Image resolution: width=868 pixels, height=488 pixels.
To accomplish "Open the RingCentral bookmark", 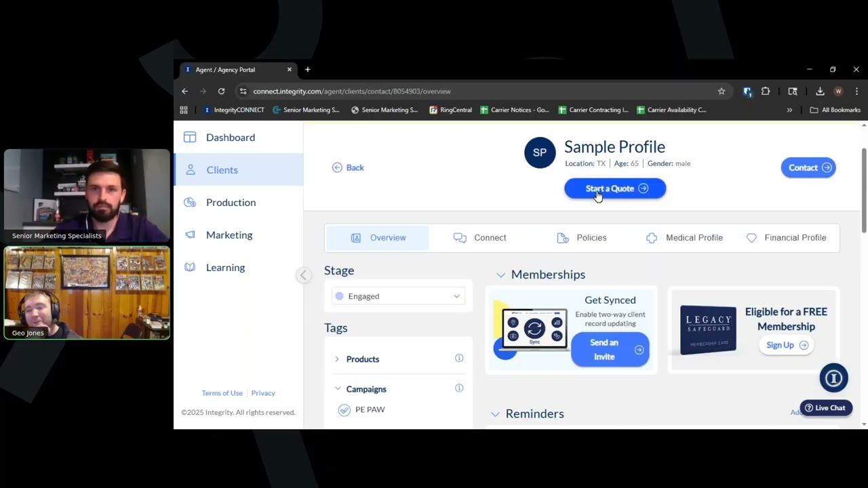I will [x=450, y=110].
